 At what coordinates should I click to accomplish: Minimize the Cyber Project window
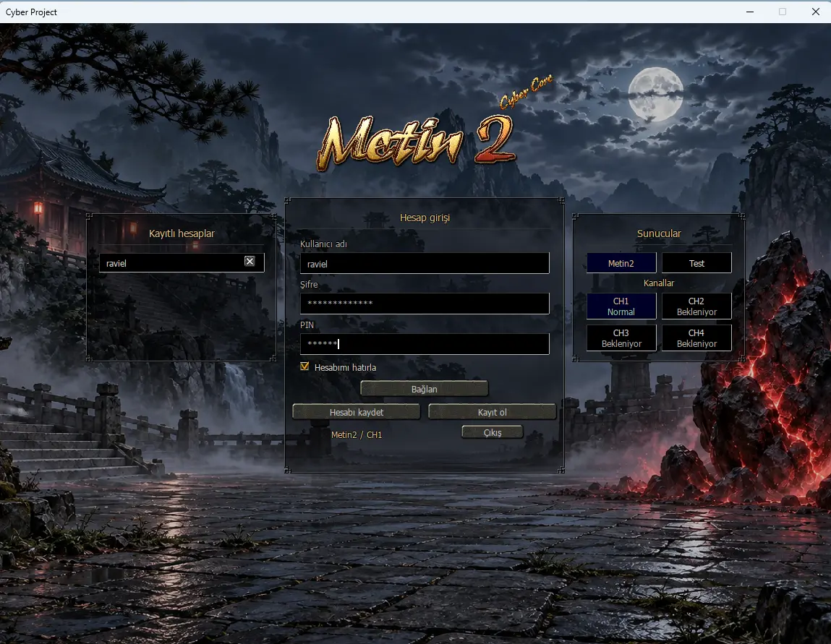[750, 12]
